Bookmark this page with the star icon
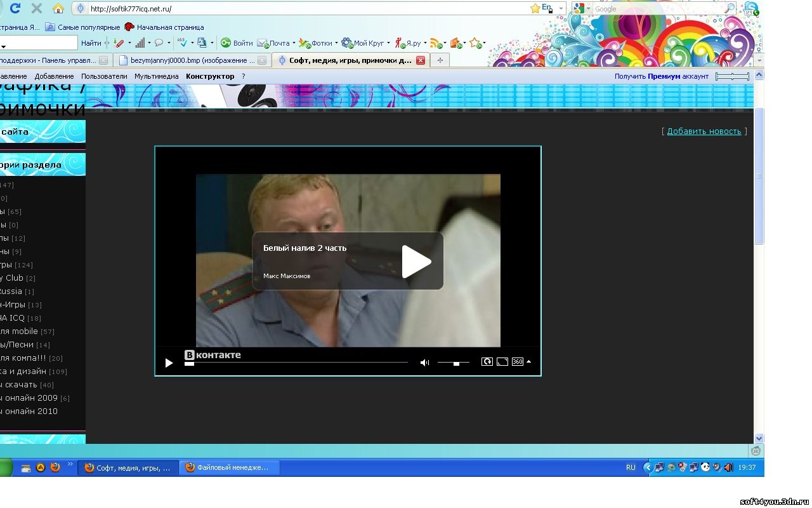 (x=535, y=8)
